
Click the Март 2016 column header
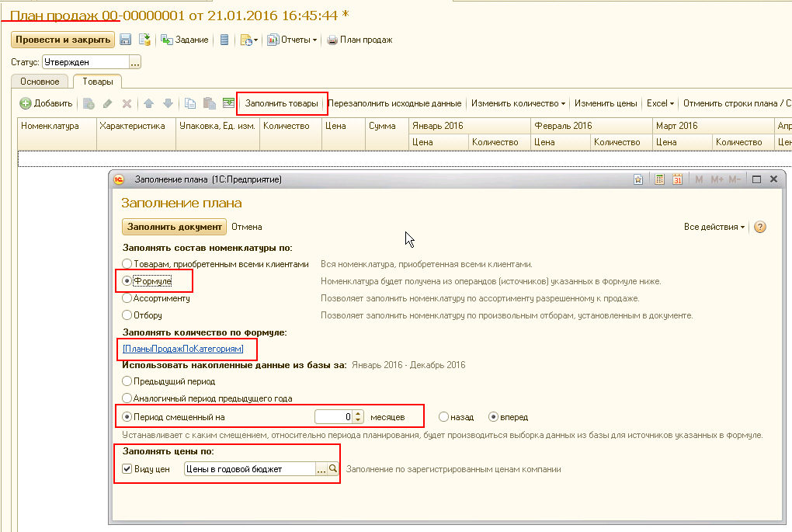pyautogui.click(x=713, y=126)
